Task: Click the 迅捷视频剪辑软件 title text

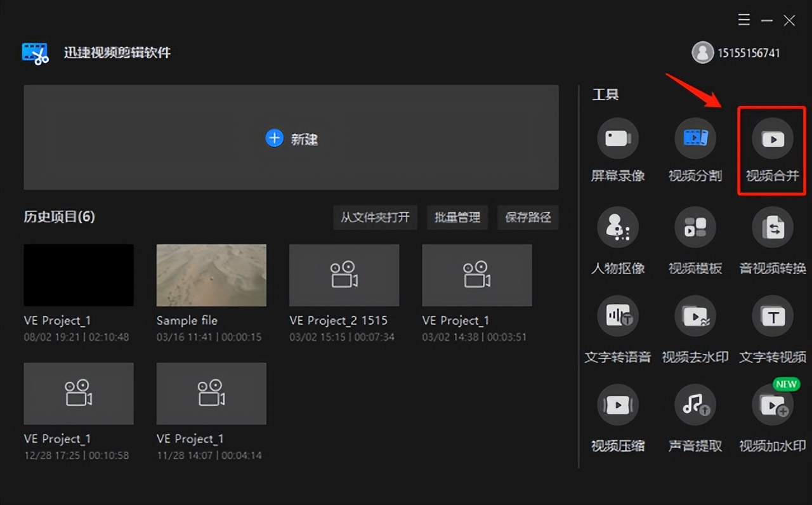Action: coord(117,53)
